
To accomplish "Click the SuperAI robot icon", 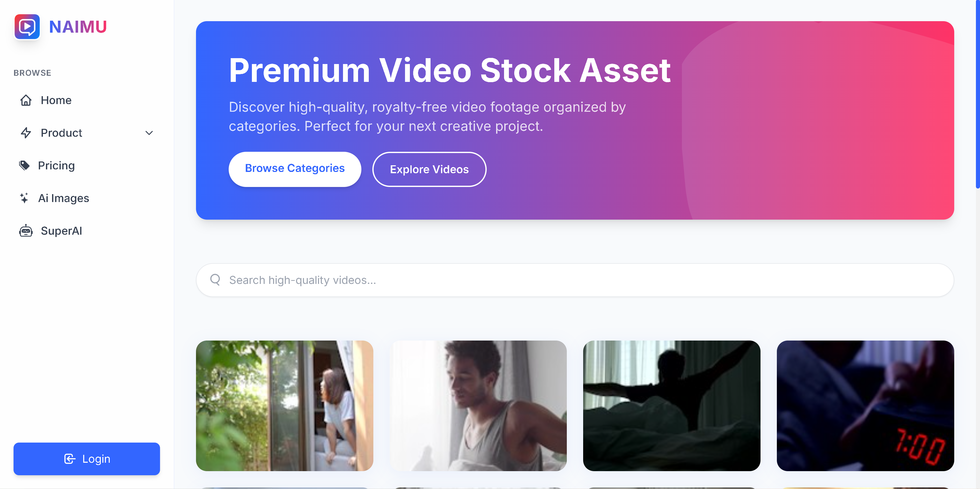I will (26, 231).
